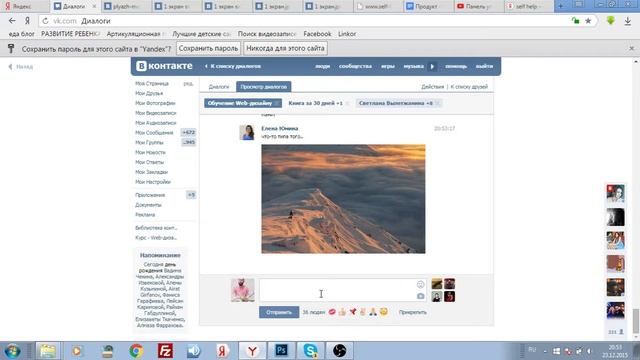
Task: Open Мои Настройки in the sidebar
Action: (x=153, y=182)
